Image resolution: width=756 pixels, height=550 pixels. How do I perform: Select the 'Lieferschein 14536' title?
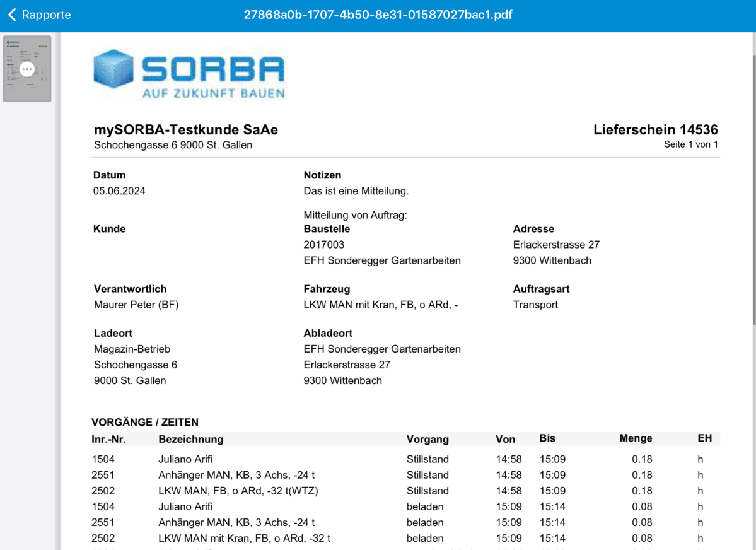[x=655, y=129]
